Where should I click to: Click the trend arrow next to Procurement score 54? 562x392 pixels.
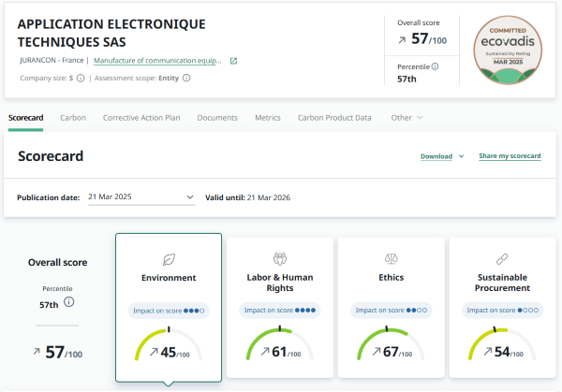[487, 352]
